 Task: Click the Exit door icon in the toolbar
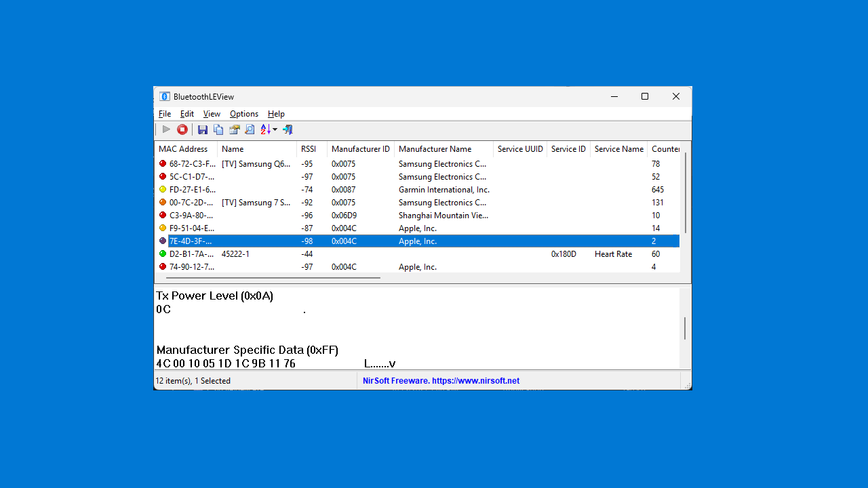(x=288, y=129)
